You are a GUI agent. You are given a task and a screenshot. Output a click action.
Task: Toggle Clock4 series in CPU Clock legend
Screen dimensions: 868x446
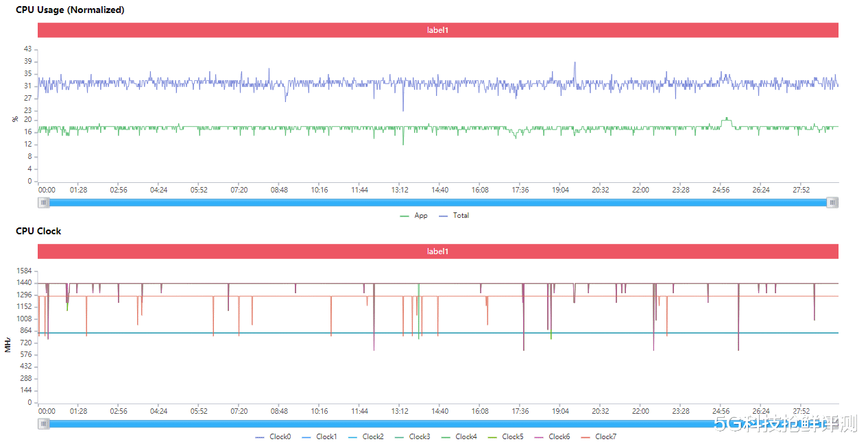pyautogui.click(x=459, y=437)
